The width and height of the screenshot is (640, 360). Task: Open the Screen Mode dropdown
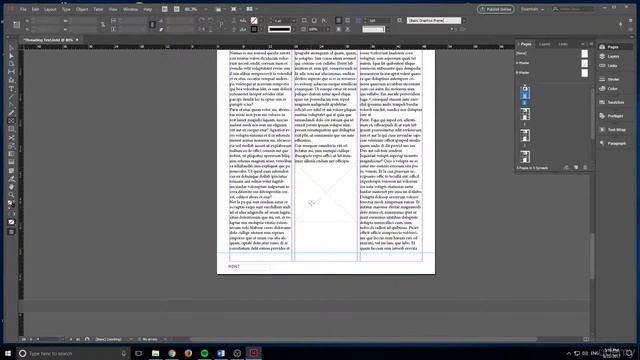click(236, 9)
